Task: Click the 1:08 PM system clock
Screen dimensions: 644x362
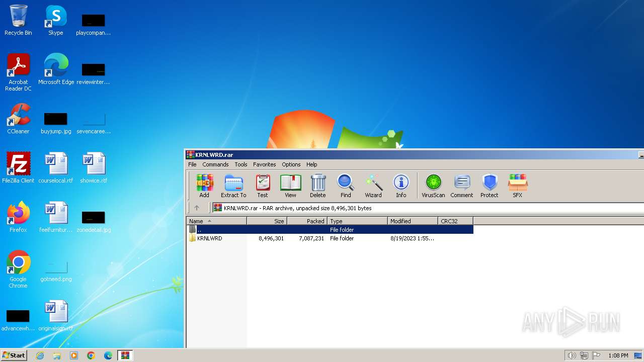Action: coord(618,355)
